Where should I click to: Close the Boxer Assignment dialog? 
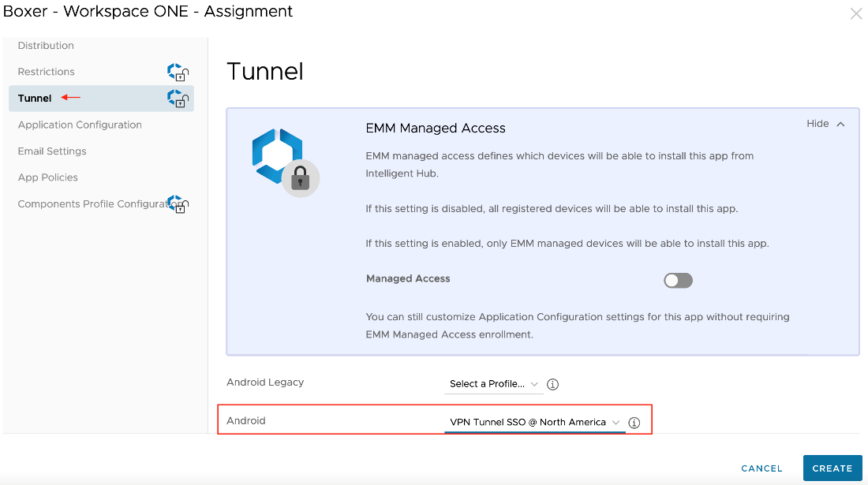click(855, 13)
